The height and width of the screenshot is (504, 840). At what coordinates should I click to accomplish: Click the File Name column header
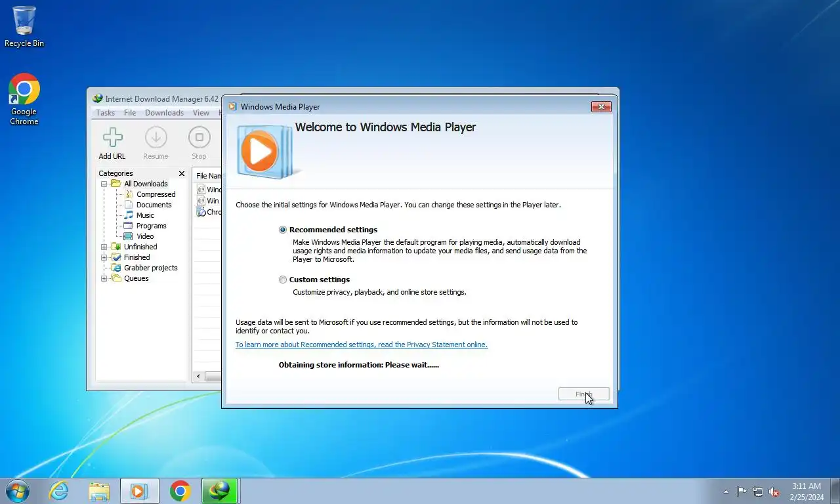(208, 176)
